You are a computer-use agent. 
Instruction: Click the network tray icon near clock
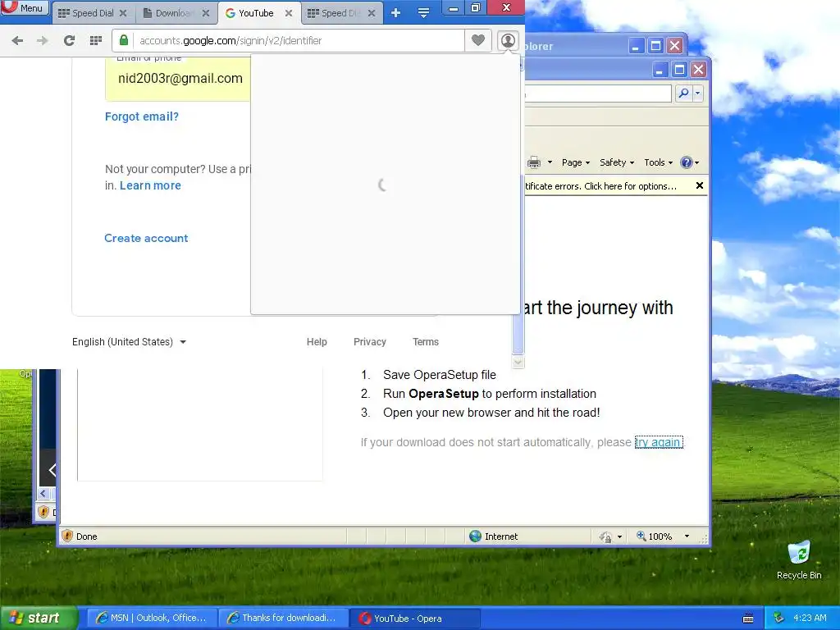click(779, 619)
